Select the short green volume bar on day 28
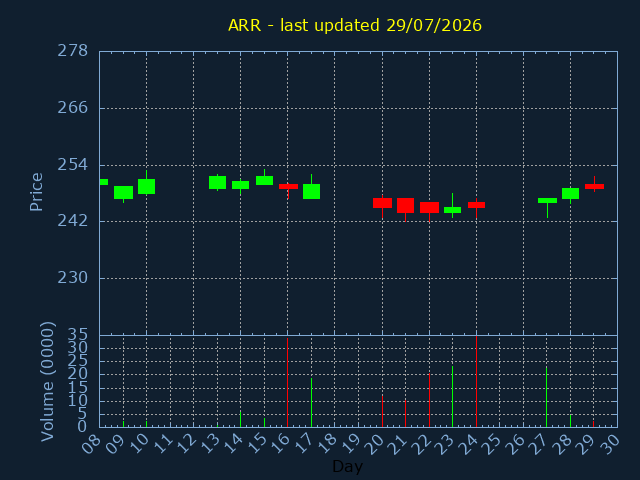 click(x=570, y=421)
